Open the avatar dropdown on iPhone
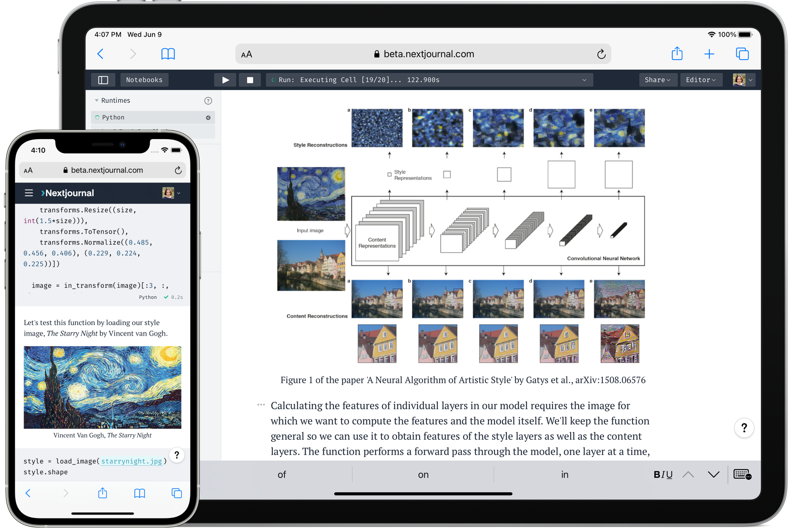Image resolution: width=788 pixels, height=532 pixels. click(x=171, y=193)
